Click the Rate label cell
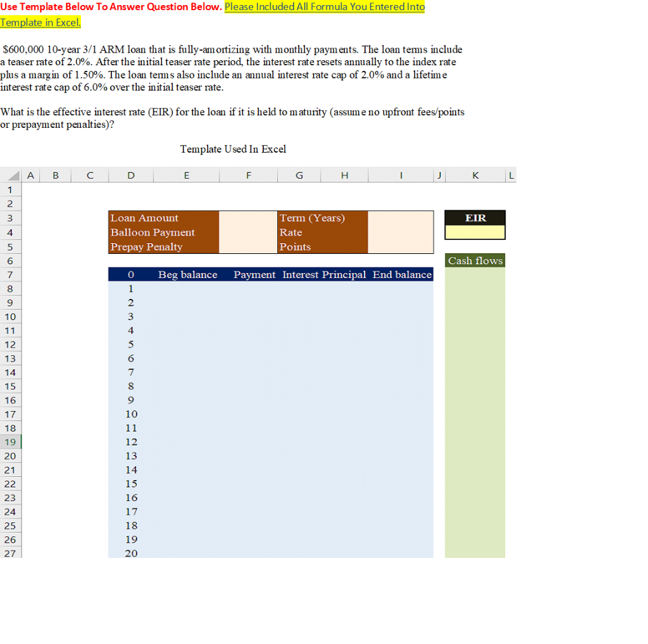 (323, 232)
